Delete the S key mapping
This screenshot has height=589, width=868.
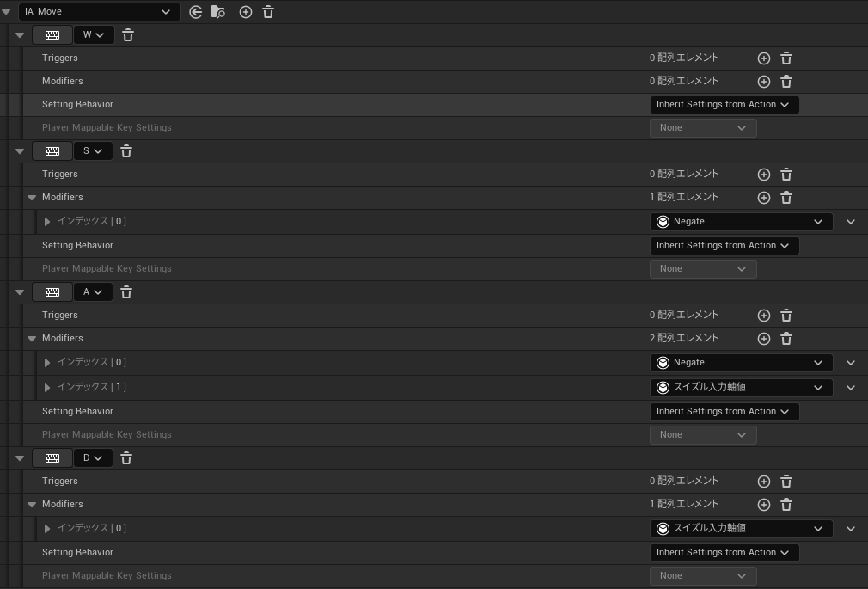click(x=126, y=150)
